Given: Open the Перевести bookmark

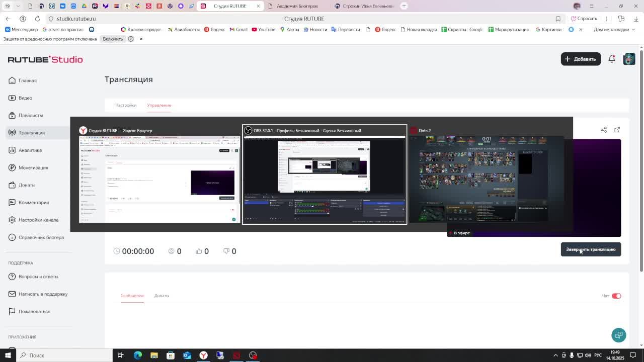Looking at the screenshot, I should pos(345,30).
